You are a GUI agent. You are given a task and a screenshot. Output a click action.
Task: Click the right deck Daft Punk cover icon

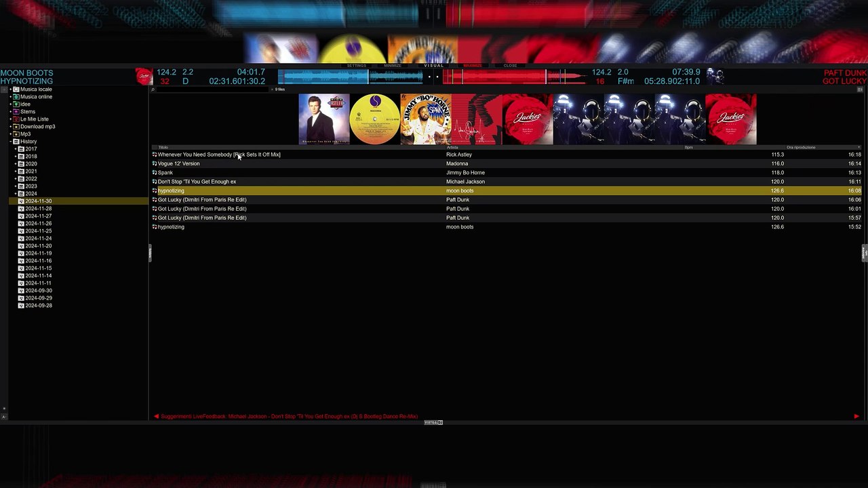(715, 77)
